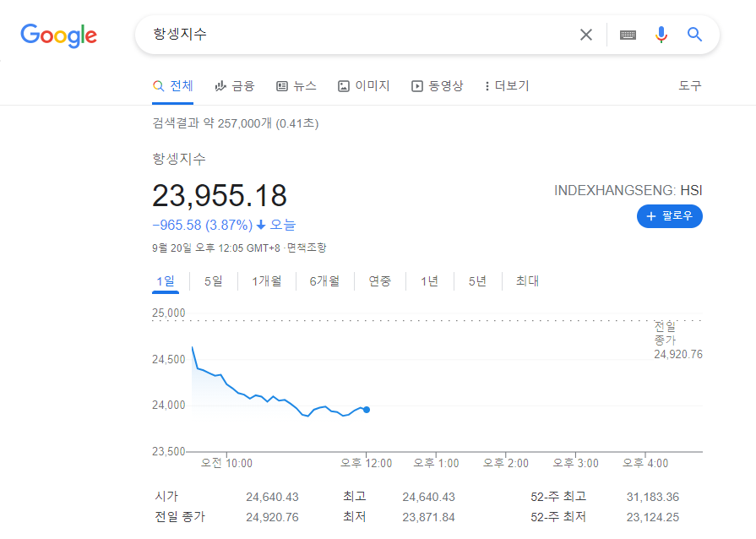
Task: Open the 금융 finance tab
Action: point(235,86)
